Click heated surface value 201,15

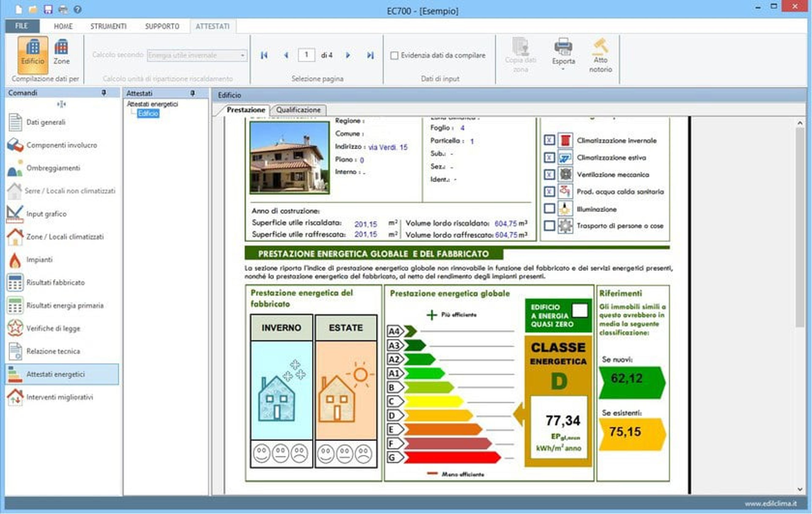point(366,224)
